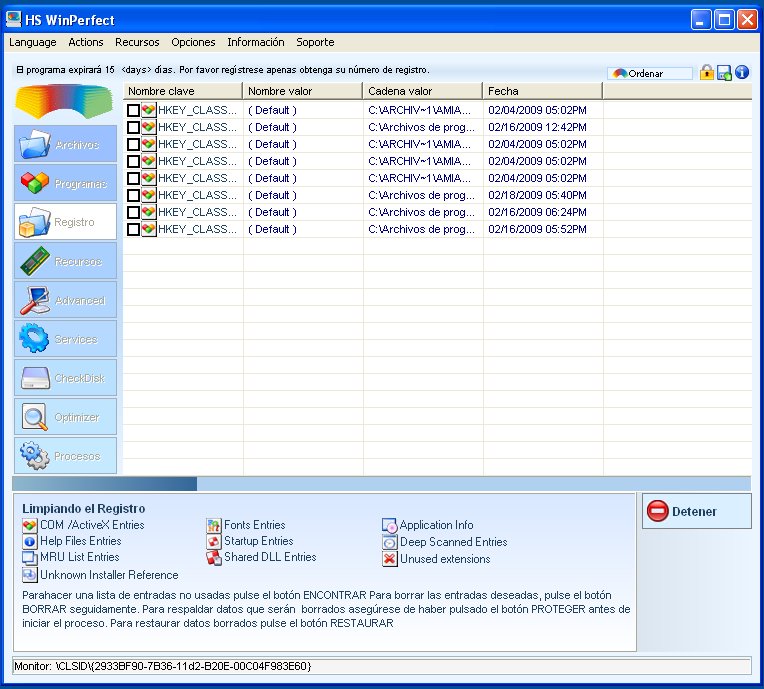Viewport: 764px width, 689px height.
Task: Click the Shared DLL Entries icon
Action: click(x=213, y=557)
